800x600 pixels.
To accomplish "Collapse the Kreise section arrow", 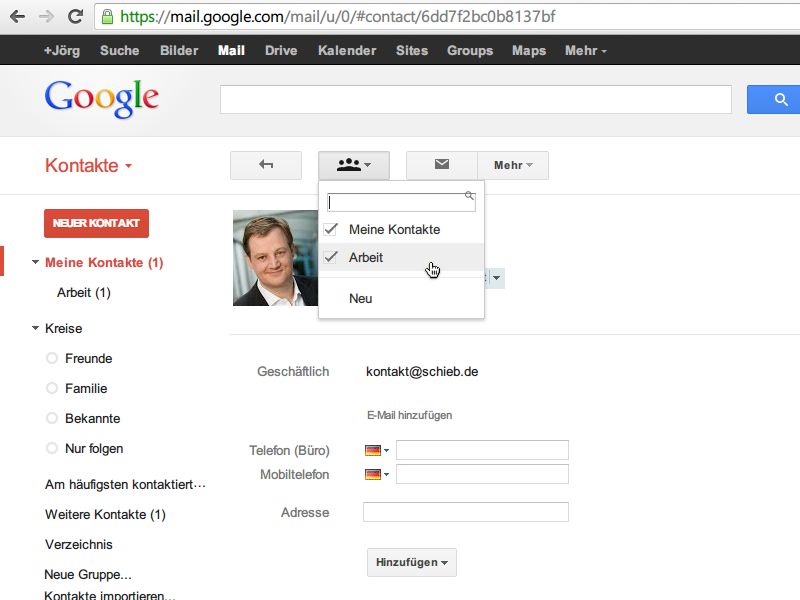I will [x=35, y=328].
